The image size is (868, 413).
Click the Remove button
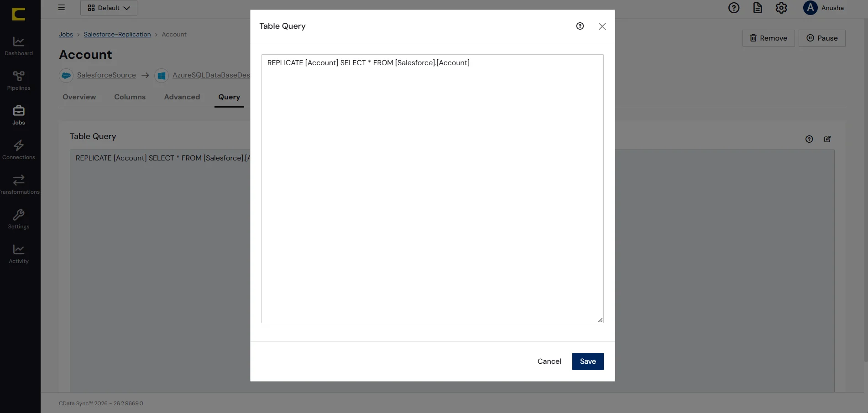(769, 38)
